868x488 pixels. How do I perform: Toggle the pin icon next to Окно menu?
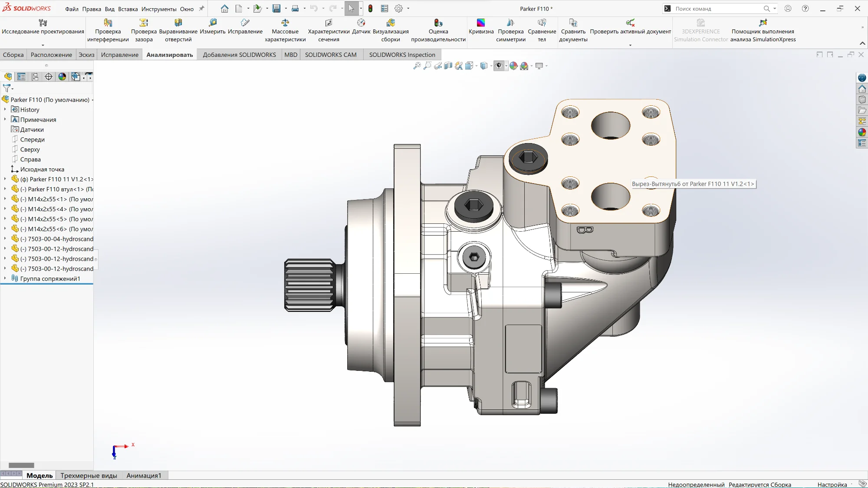[201, 9]
